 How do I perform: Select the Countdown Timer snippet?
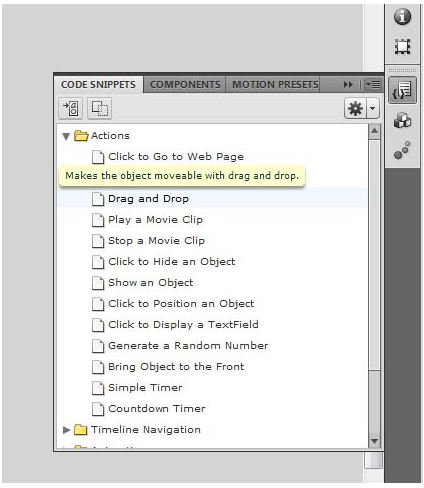157,409
